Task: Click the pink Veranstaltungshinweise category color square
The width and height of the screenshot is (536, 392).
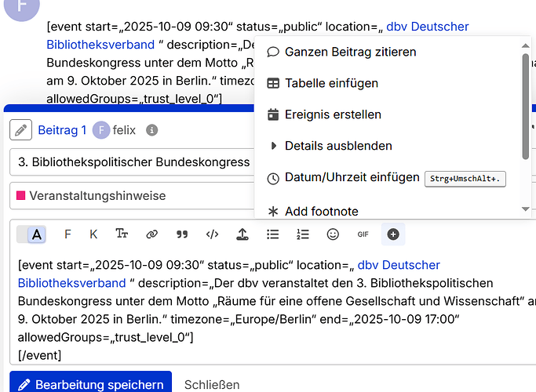Action: (x=21, y=195)
